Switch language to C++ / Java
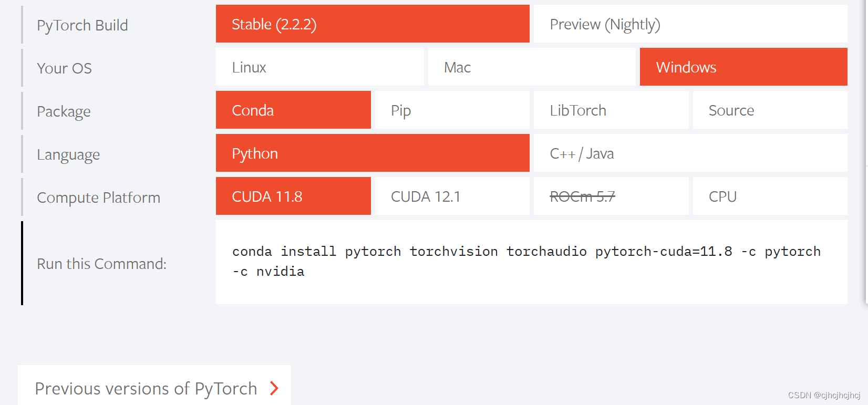 (690, 153)
